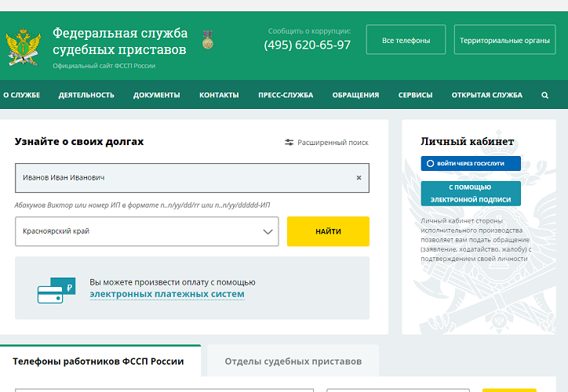Click the advanced search sliders icon
Screen dimensions: 568x392
click(x=289, y=142)
